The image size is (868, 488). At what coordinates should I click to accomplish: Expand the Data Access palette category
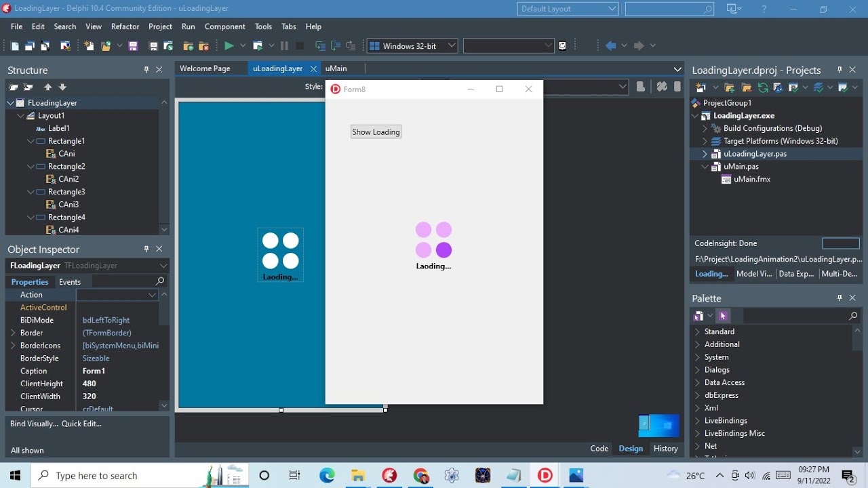pos(697,382)
